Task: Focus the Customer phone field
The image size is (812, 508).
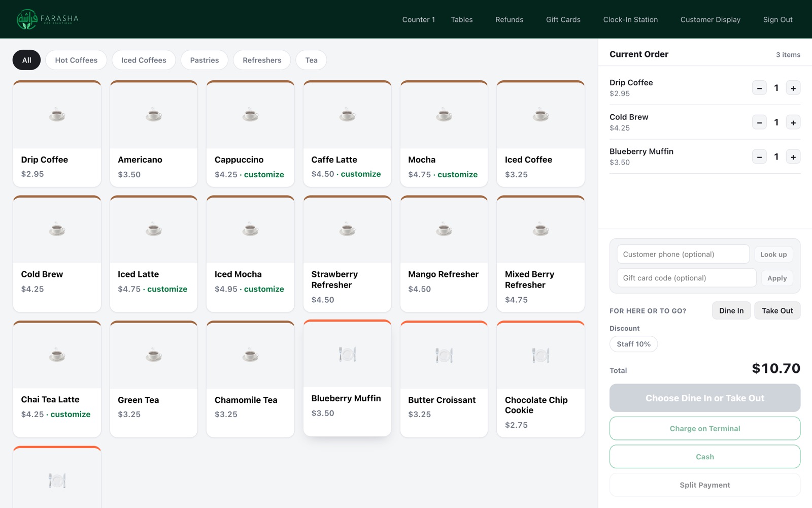Action: [683, 254]
